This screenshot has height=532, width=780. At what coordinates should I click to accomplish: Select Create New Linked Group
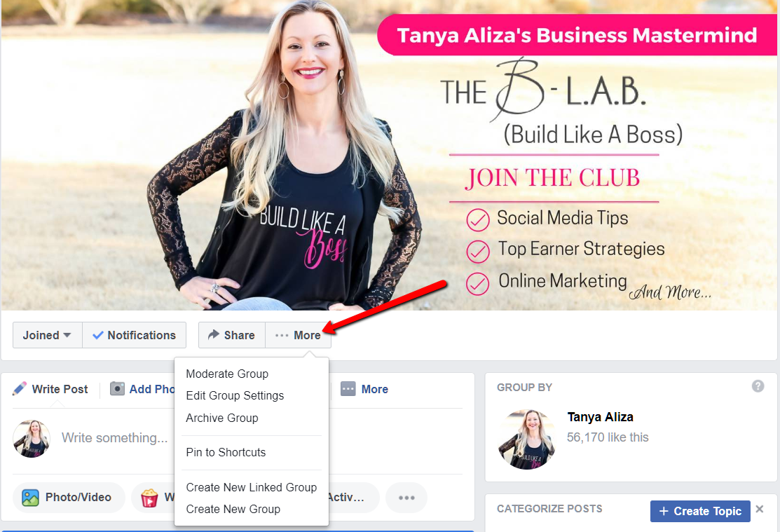[x=251, y=487]
